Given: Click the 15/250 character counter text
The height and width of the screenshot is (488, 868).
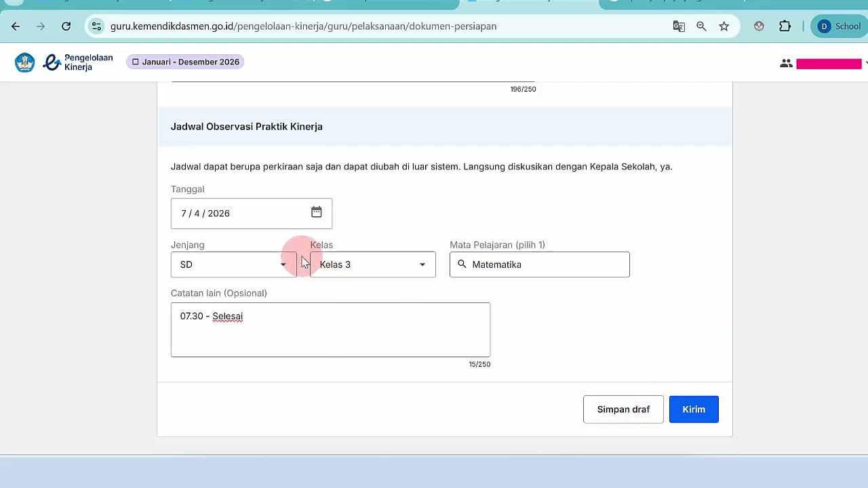Looking at the screenshot, I should 479,365.
